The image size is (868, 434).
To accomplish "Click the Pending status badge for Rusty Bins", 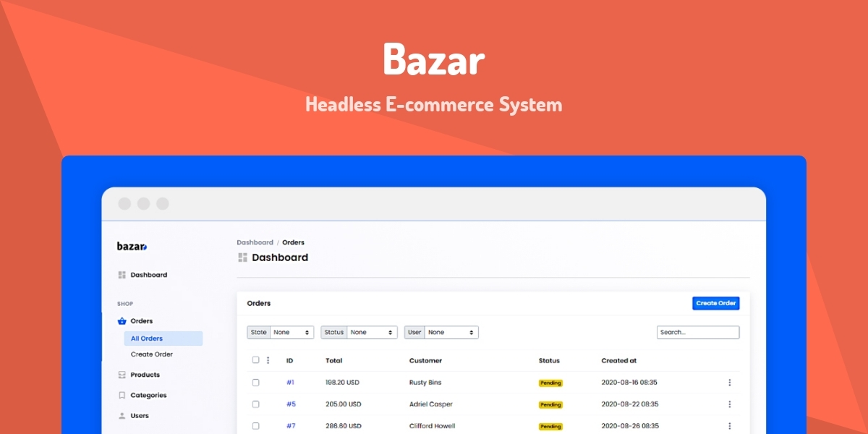I will [x=550, y=382].
